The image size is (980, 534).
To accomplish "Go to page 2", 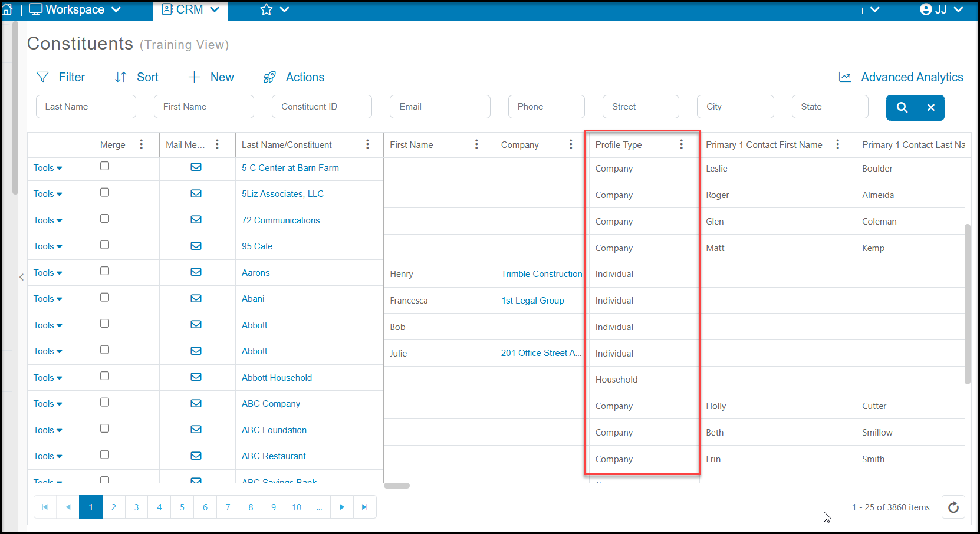I will coord(114,507).
